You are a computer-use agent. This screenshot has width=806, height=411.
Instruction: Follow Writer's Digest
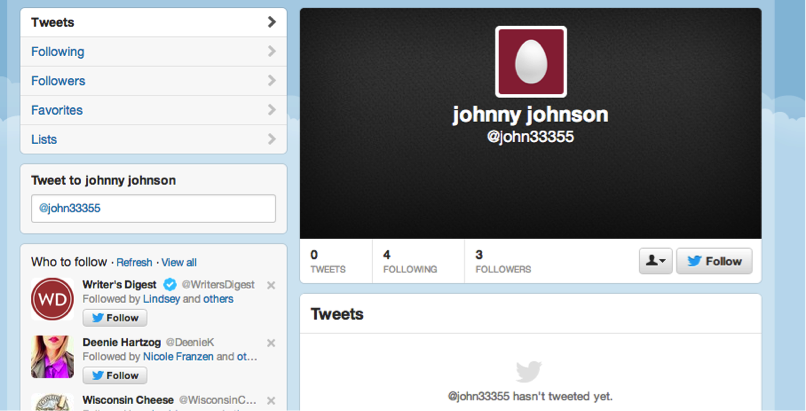(115, 318)
